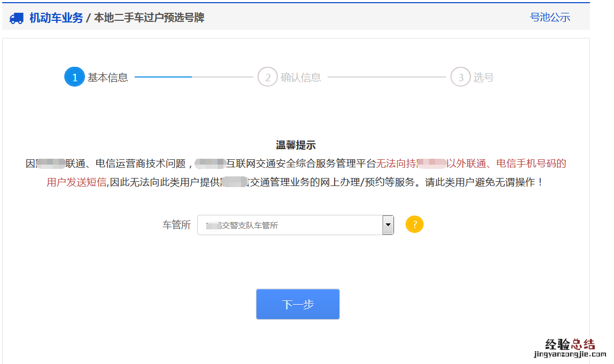
Task: Open the 交警支队车管所 select box
Action: tap(290, 225)
